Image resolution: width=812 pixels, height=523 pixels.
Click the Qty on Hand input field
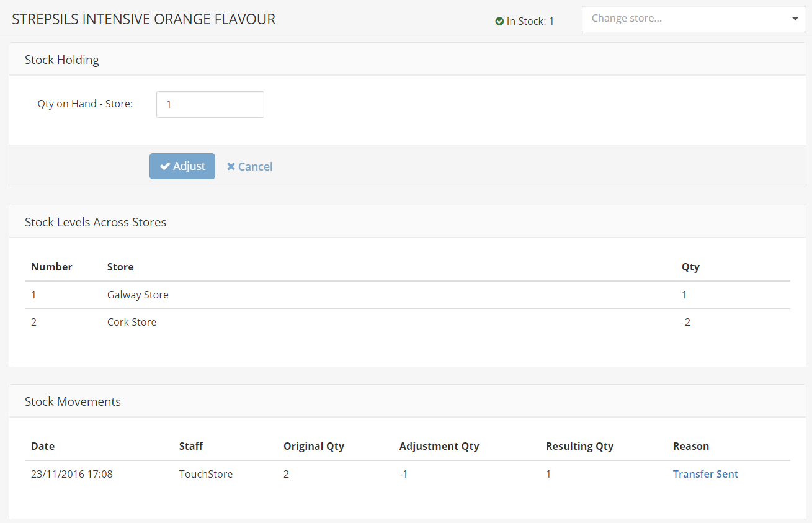tap(210, 104)
